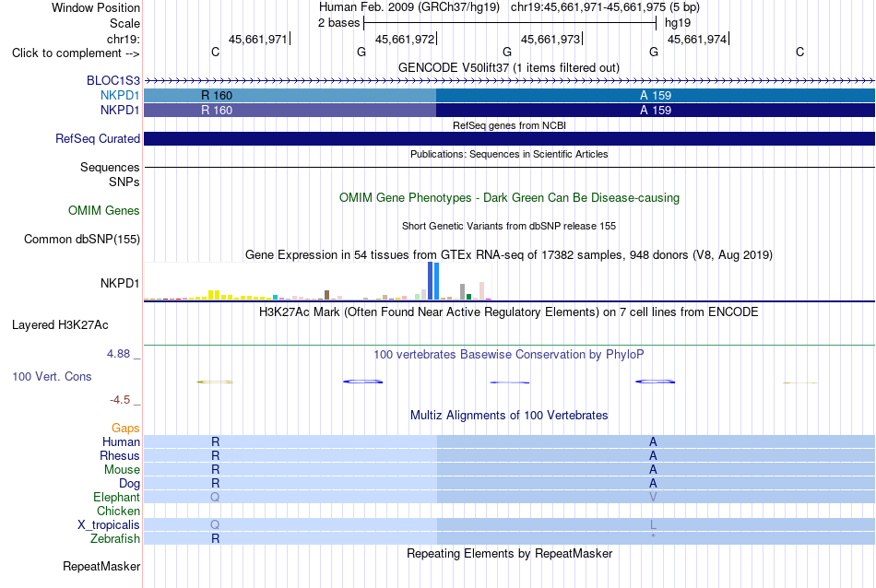
Task: Select the Chicken alignment row label
Action: tap(118, 511)
